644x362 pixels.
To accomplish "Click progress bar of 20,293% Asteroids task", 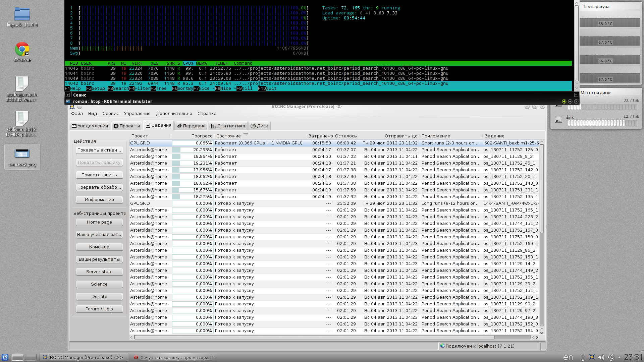I will click(192, 150).
